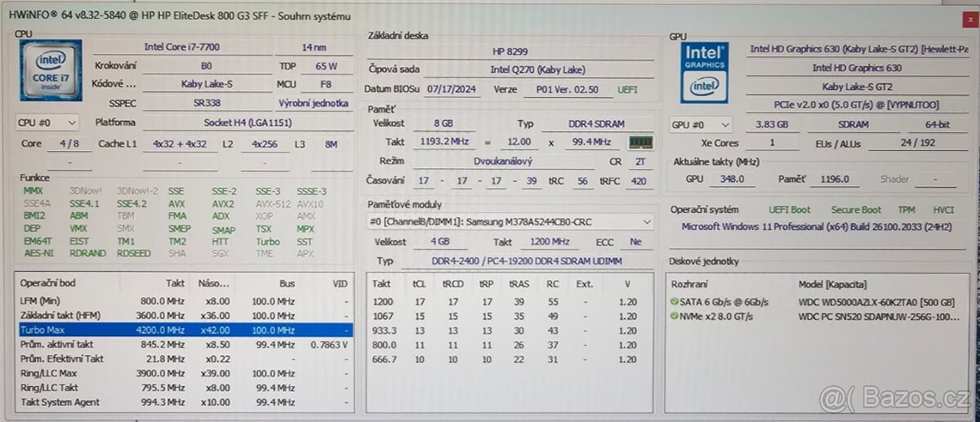
Task: Click the GPU memory 3.83 GB value
Action: (x=773, y=125)
